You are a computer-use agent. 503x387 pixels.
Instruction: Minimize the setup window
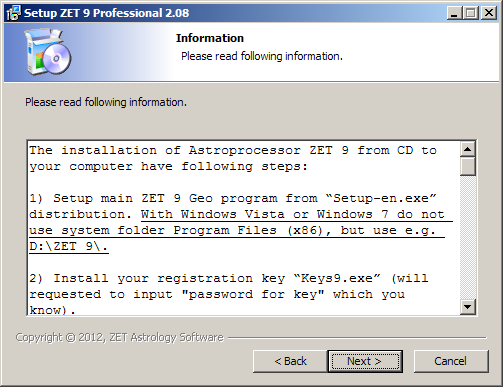pos(454,13)
